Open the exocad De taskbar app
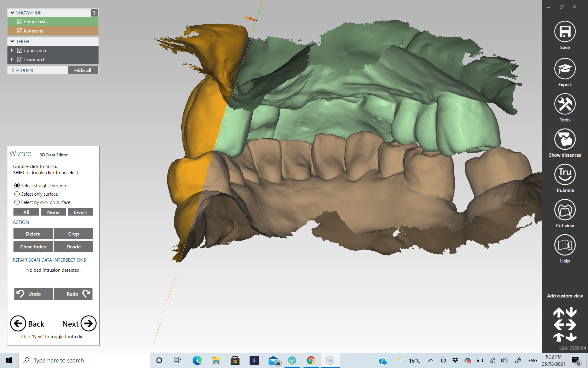This screenshot has width=588, height=368. [330, 360]
